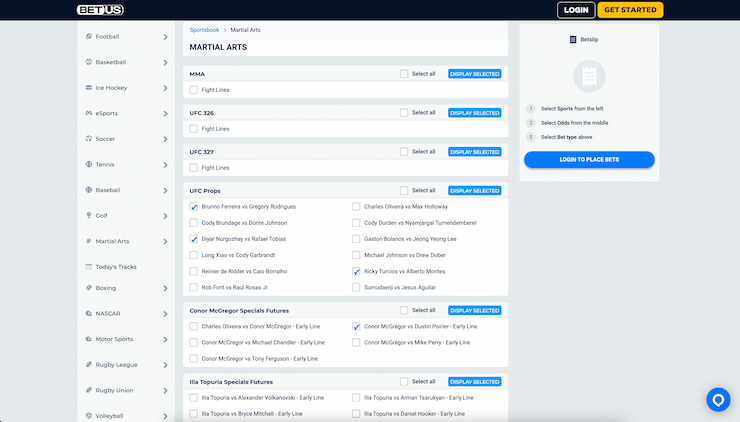Expand the Baseball chevron
The image size is (740, 422).
pos(165,190)
